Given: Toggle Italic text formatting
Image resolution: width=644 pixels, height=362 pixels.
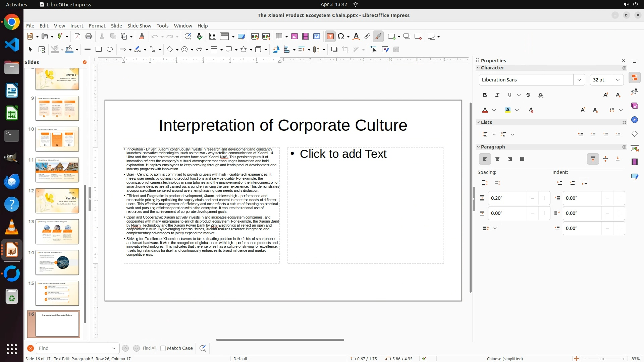Looking at the screenshot, I should tap(497, 95).
